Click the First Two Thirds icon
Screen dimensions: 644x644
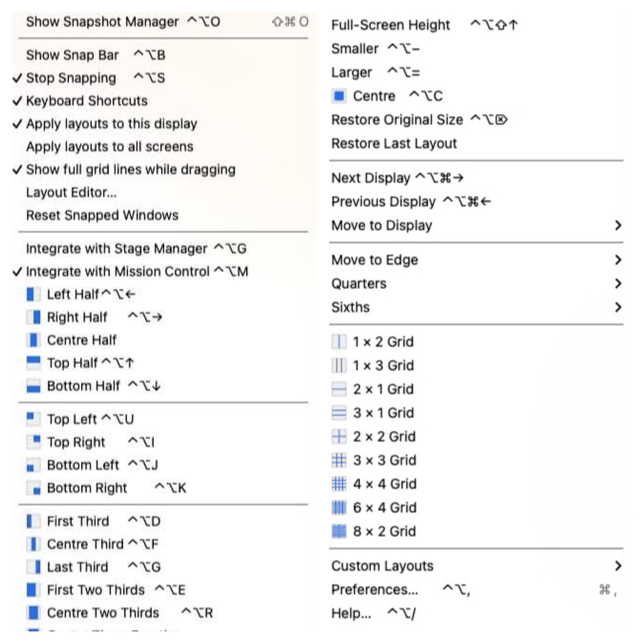pos(33,590)
